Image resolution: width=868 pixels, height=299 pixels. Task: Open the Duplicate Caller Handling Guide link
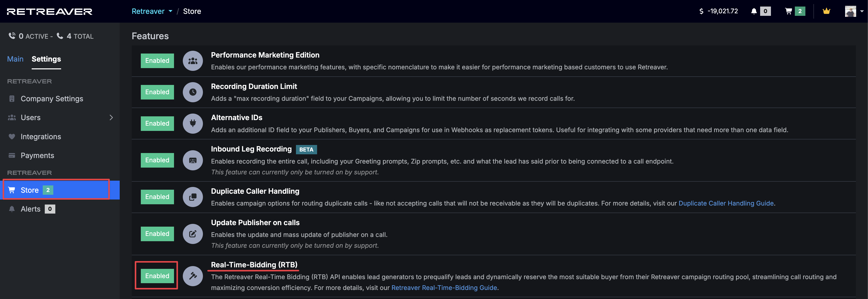(726, 203)
